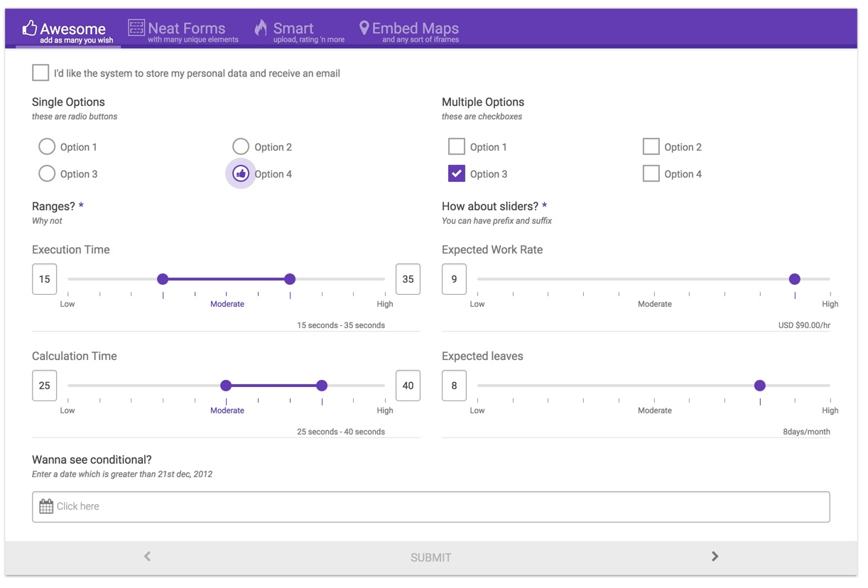Click the thumbs-up icon on Awesome tab
The width and height of the screenshot is (868, 588).
[29, 28]
